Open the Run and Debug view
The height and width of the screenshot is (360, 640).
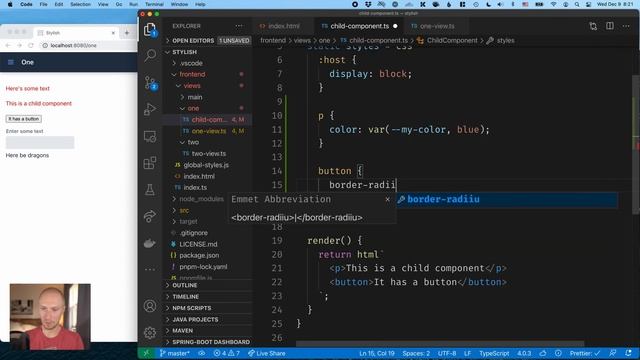pyautogui.click(x=150, y=109)
